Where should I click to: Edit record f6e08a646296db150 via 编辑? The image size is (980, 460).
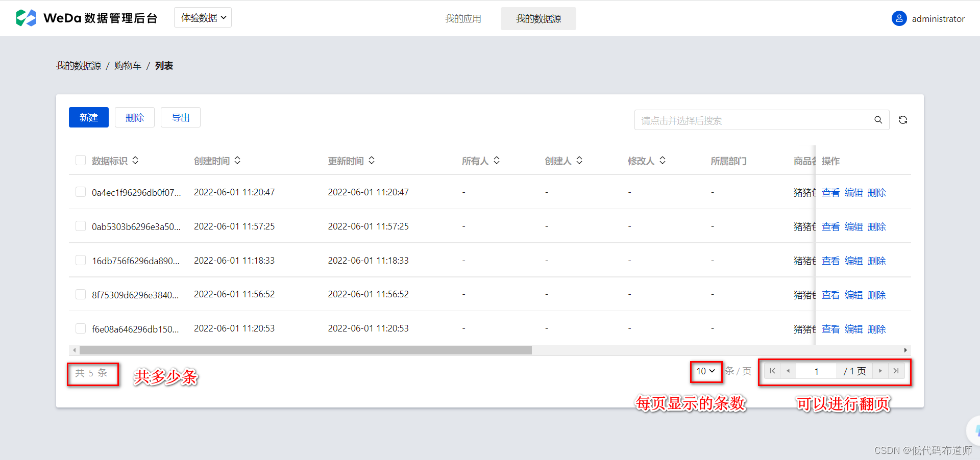[x=853, y=329]
